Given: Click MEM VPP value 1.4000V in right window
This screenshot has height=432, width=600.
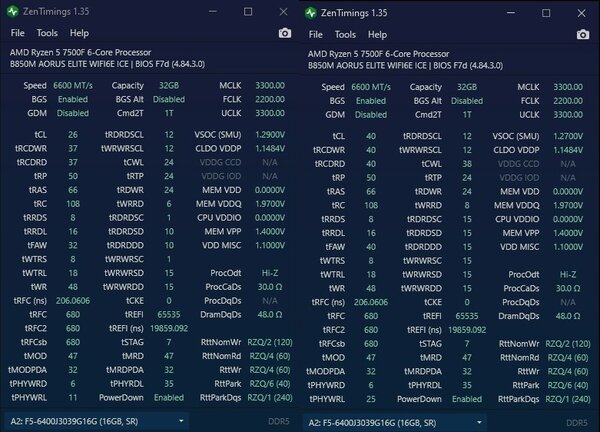Looking at the screenshot, I should pyautogui.click(x=568, y=233).
